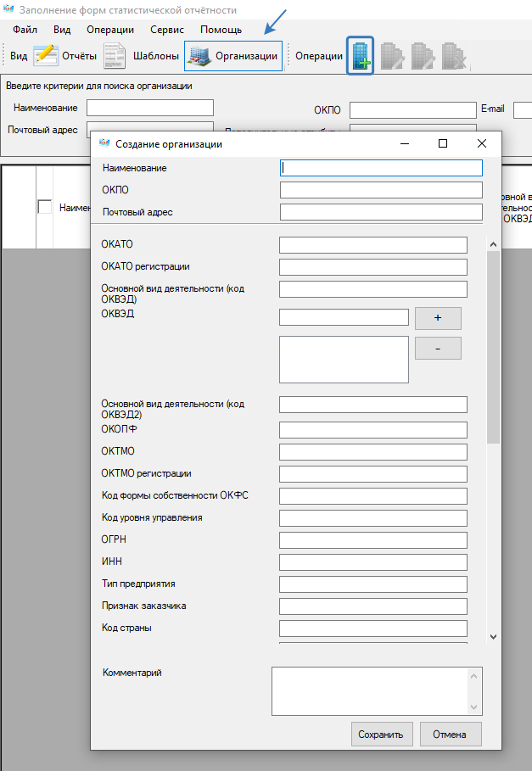Click the dialog title bar app icon
The width and height of the screenshot is (532, 771).
105,143
